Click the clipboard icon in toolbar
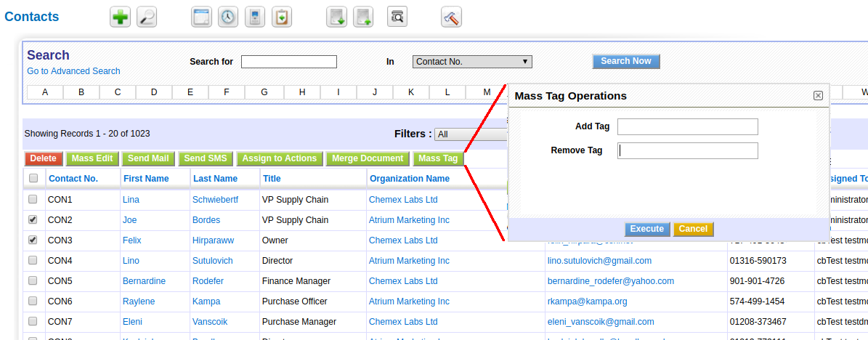The image size is (868, 340). pos(282,17)
